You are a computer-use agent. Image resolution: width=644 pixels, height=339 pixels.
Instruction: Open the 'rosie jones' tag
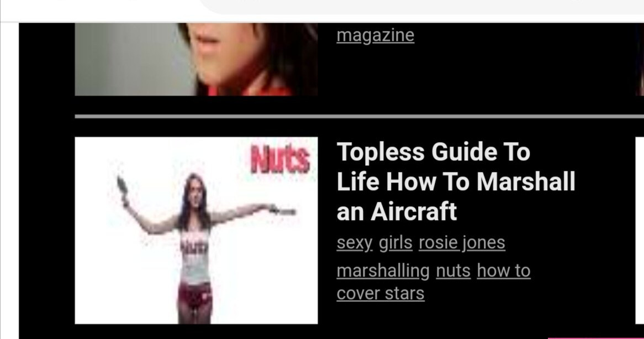point(462,243)
